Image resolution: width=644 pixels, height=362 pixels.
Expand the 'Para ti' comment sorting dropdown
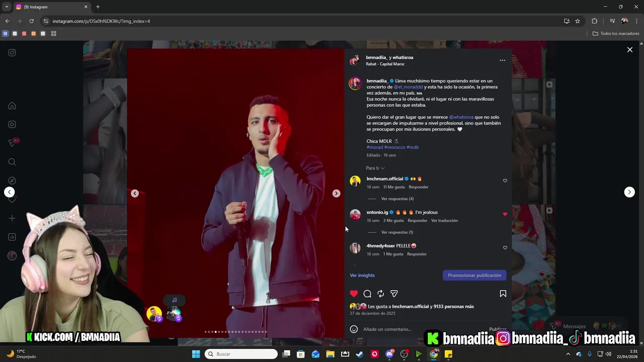tap(375, 168)
